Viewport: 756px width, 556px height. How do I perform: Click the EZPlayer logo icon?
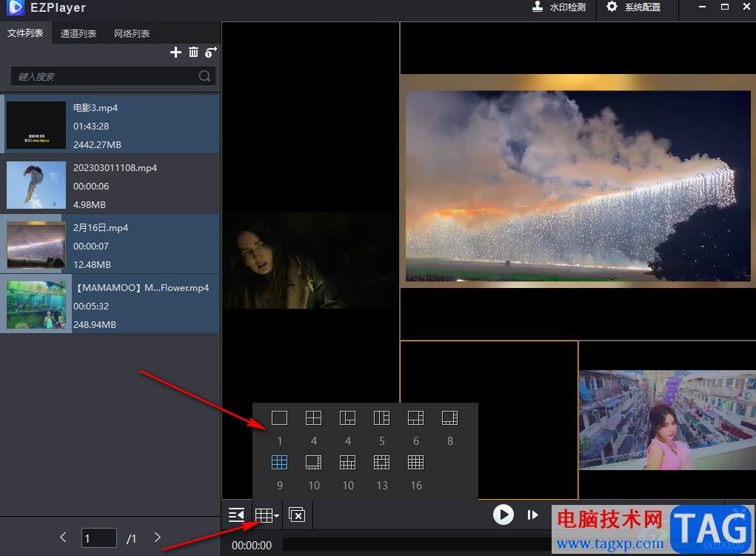tap(15, 7)
